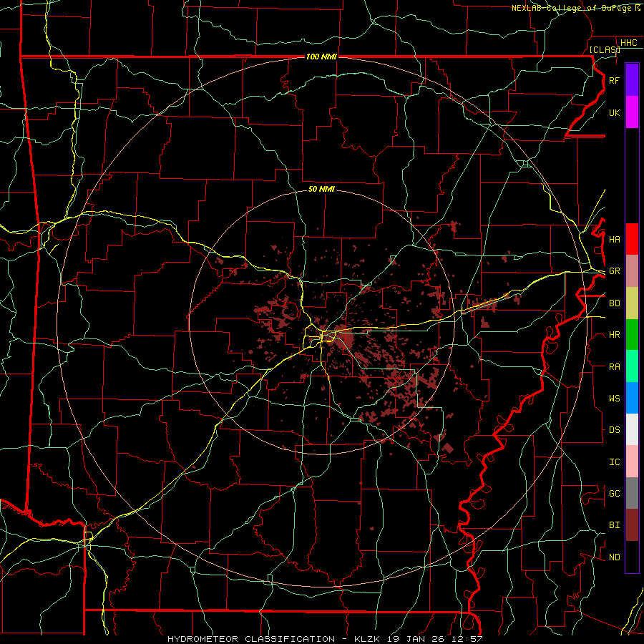Click the white DS legend swatch
Screen dimensions: 644x644
[x=632, y=429]
